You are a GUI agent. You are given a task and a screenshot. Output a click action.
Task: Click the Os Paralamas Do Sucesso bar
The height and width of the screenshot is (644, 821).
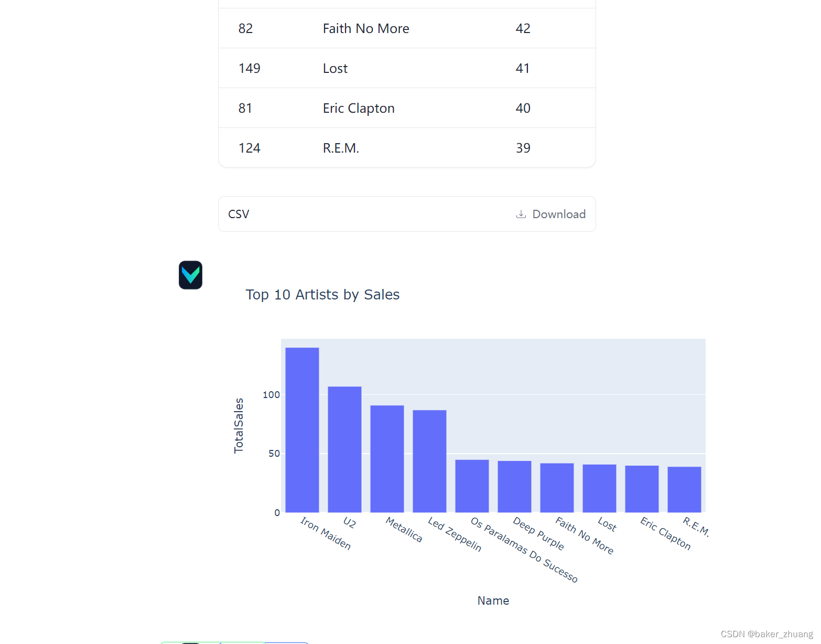(472, 486)
